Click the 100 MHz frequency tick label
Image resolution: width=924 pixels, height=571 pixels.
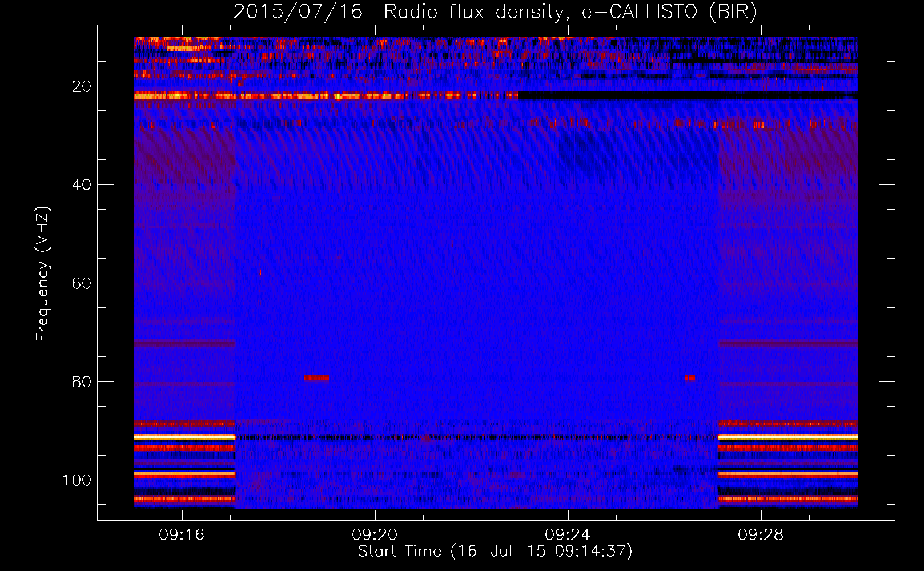77,480
